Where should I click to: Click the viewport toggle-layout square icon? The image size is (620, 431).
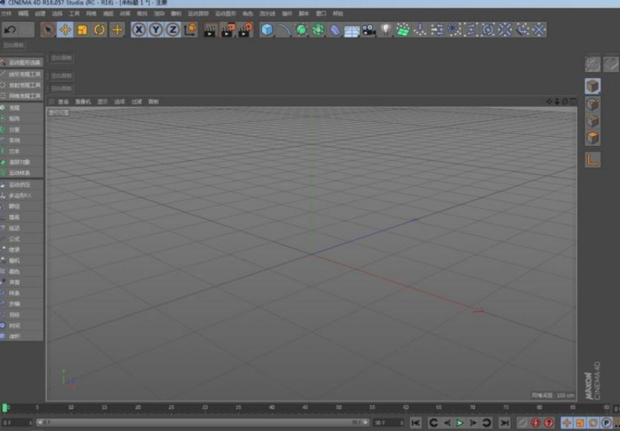click(573, 102)
